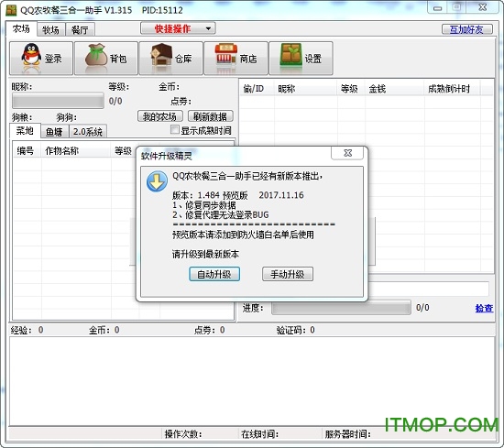Screen dimensions: 504x448
Task: Click inside the log output area
Action: click(x=252, y=381)
